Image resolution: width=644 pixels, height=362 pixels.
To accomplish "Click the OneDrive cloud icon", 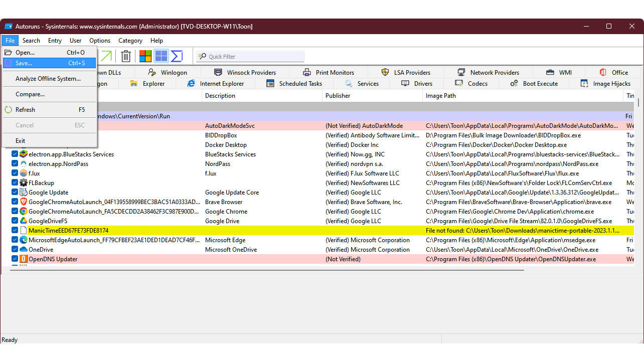I will pyautogui.click(x=23, y=250).
